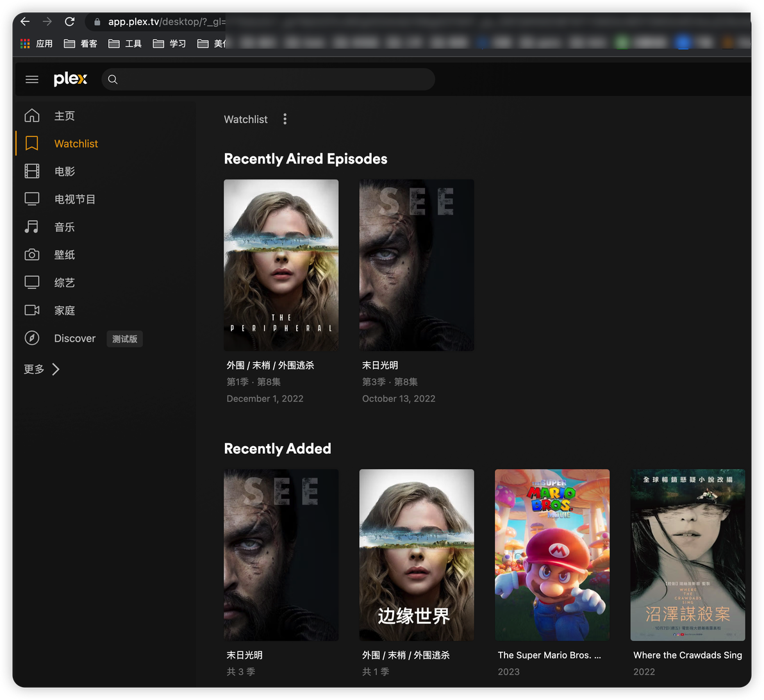
Task: Click the music note icon
Action: (31, 227)
